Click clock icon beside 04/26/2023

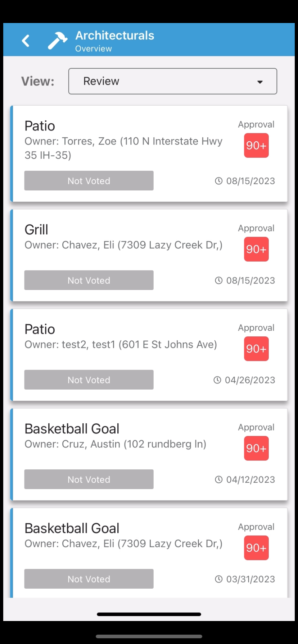pyautogui.click(x=217, y=380)
